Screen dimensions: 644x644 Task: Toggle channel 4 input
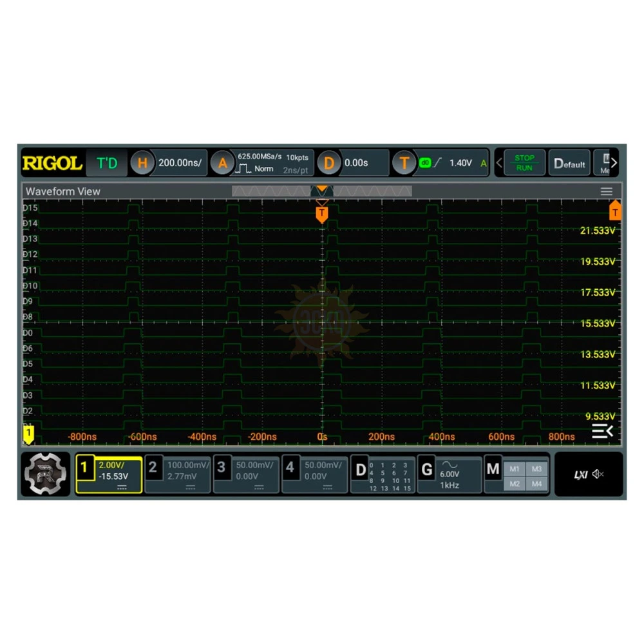tap(314, 475)
